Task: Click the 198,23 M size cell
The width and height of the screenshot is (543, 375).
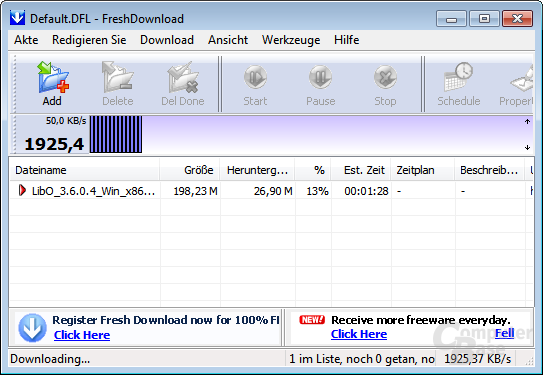Action: [x=195, y=191]
